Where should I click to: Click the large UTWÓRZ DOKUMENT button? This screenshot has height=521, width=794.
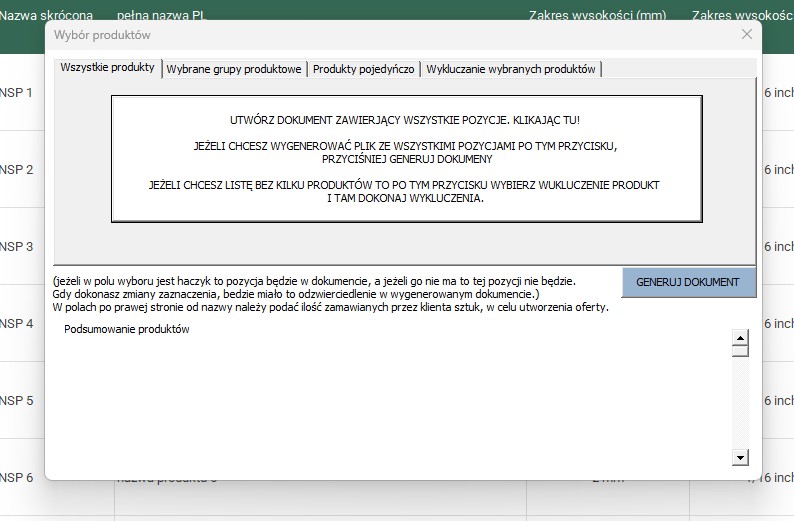pyautogui.click(x=406, y=158)
